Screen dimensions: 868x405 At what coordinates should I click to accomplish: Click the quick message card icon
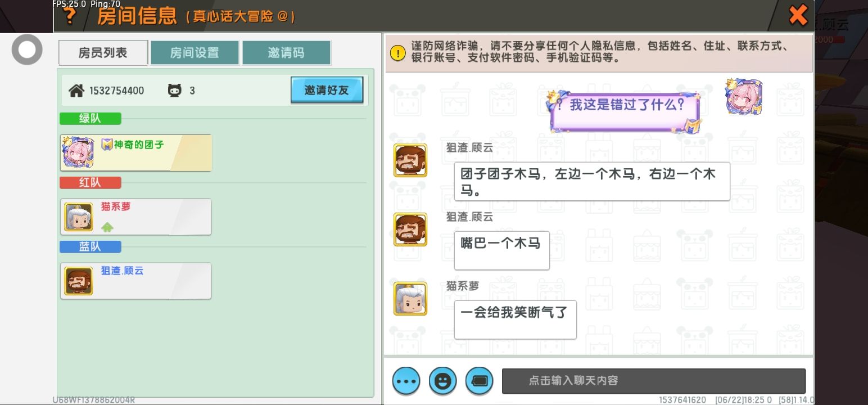479,381
